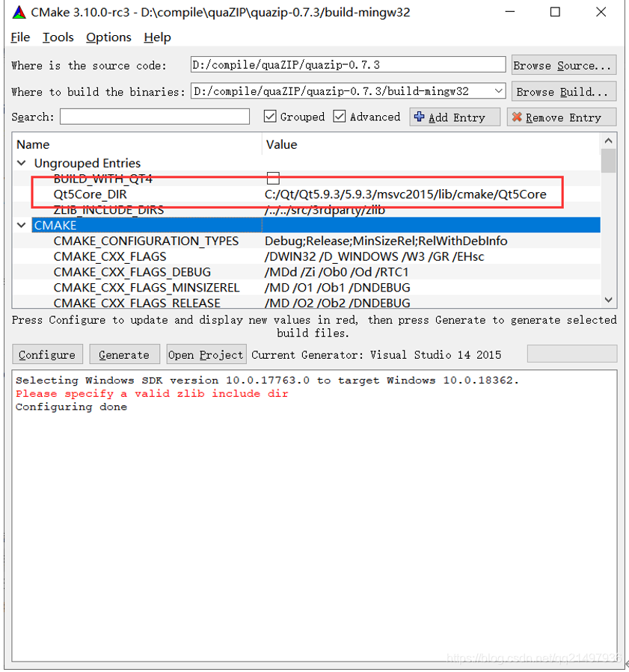
Task: Click the entries list scrollbar thumb
Action: tap(608, 160)
